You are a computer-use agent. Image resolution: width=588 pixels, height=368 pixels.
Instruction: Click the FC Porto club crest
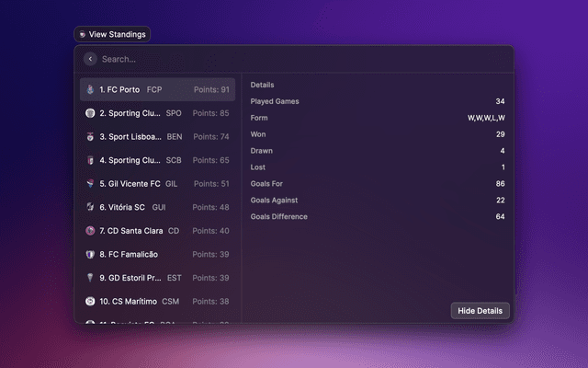point(90,90)
